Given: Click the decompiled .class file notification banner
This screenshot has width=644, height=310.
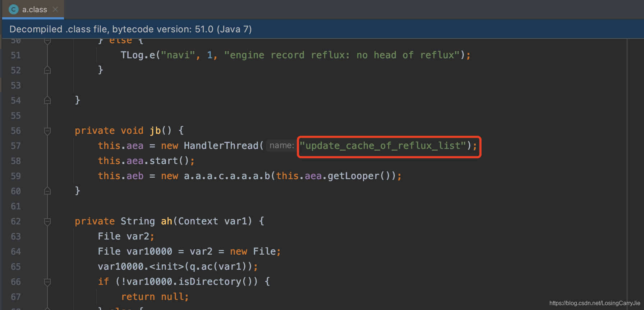Looking at the screenshot, I should [322, 29].
